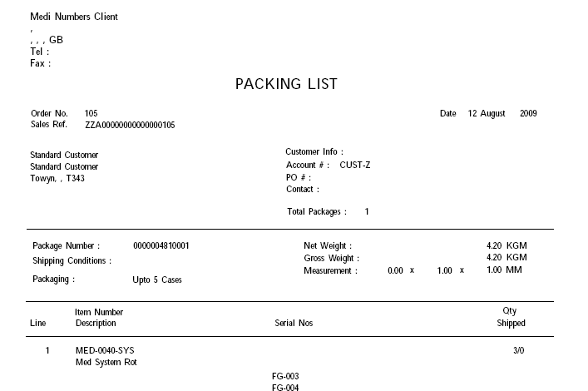Click the PACKING LIST title

[286, 84]
